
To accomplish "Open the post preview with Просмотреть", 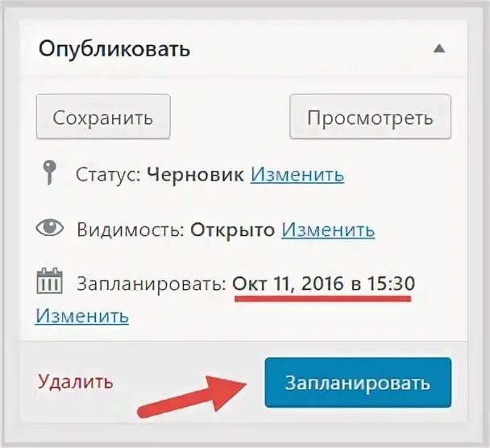I will (370, 117).
